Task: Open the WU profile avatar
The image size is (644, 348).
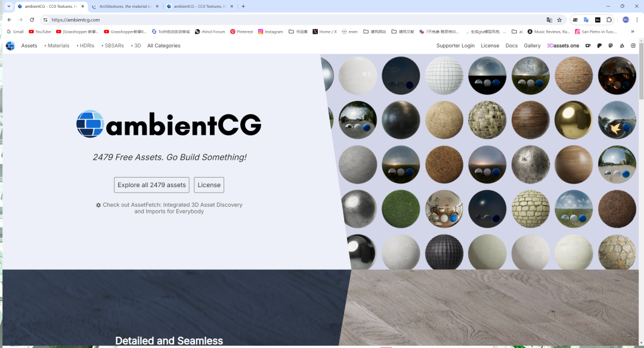Action: (626, 20)
